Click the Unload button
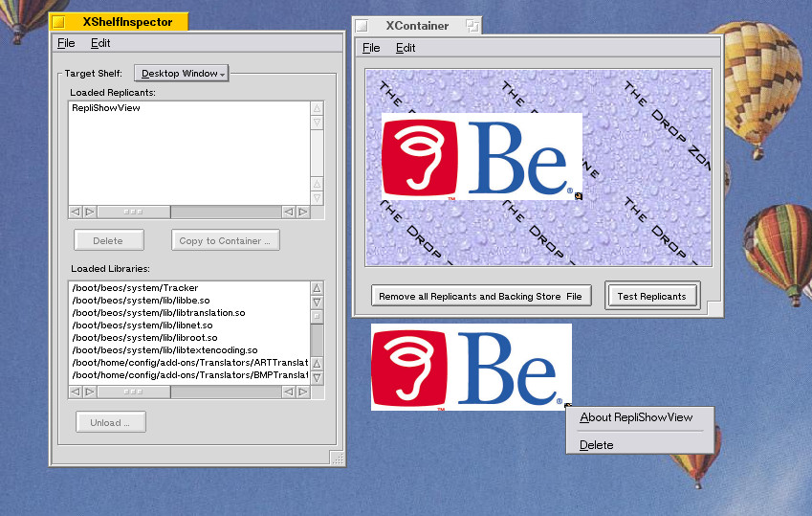The width and height of the screenshot is (812, 516). [110, 422]
